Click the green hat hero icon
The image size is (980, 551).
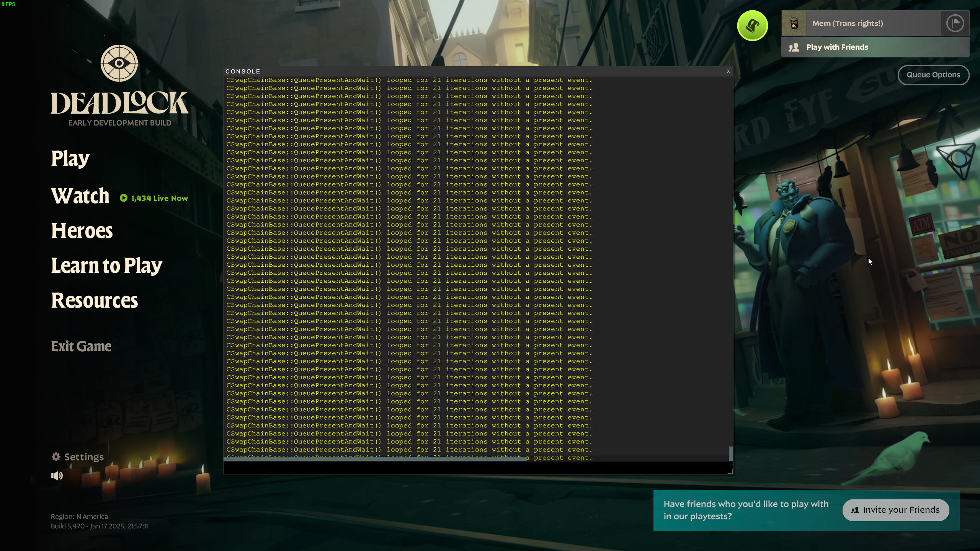(x=752, y=26)
